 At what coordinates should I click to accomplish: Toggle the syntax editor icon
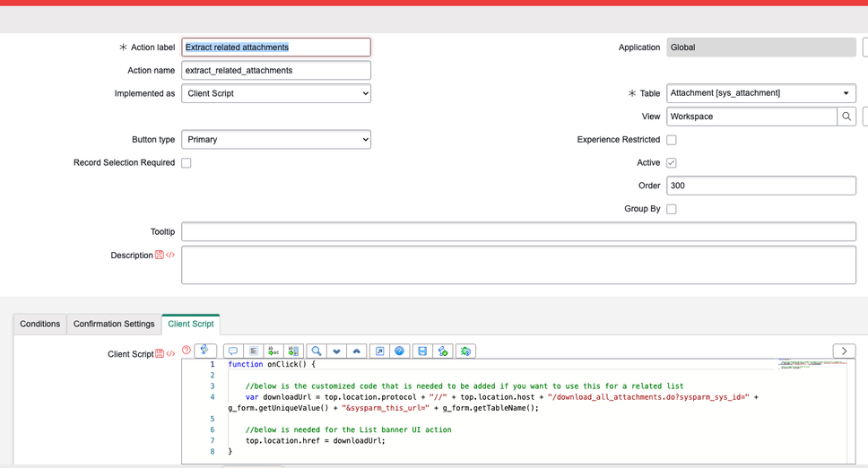click(x=204, y=351)
